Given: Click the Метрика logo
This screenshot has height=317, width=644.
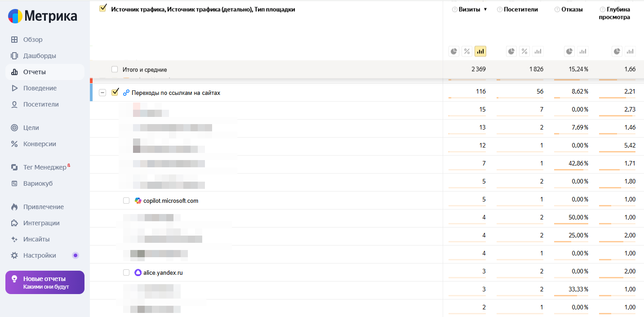Looking at the screenshot, I should (x=43, y=16).
